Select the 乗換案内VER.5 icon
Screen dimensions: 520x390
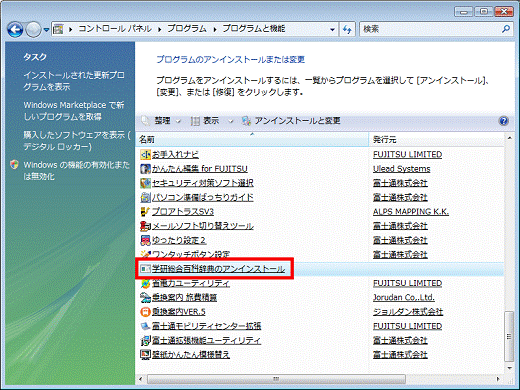145,312
